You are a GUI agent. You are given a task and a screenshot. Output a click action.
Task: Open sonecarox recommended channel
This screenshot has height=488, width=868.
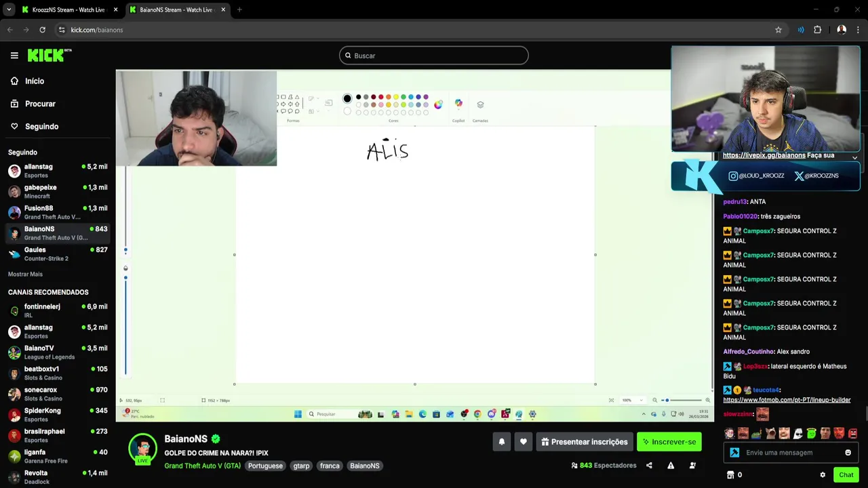(57, 394)
